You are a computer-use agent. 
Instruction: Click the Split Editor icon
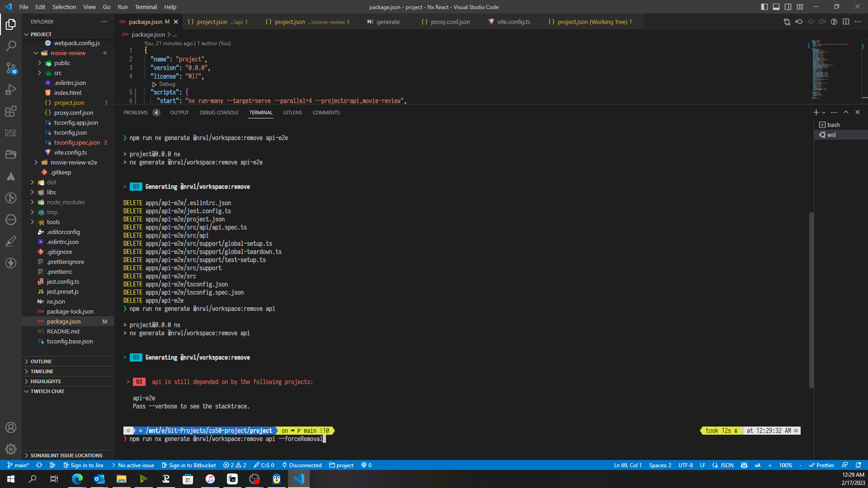[x=846, y=21]
